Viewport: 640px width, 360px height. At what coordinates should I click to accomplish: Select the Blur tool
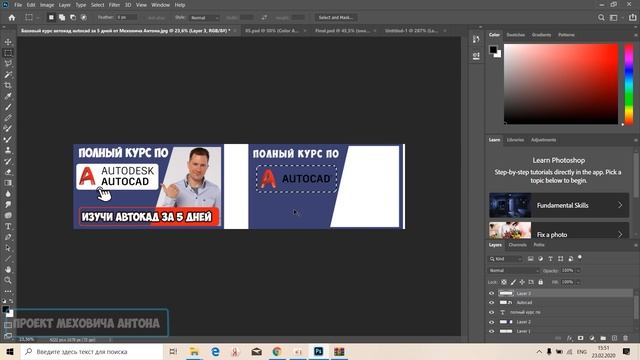8,194
